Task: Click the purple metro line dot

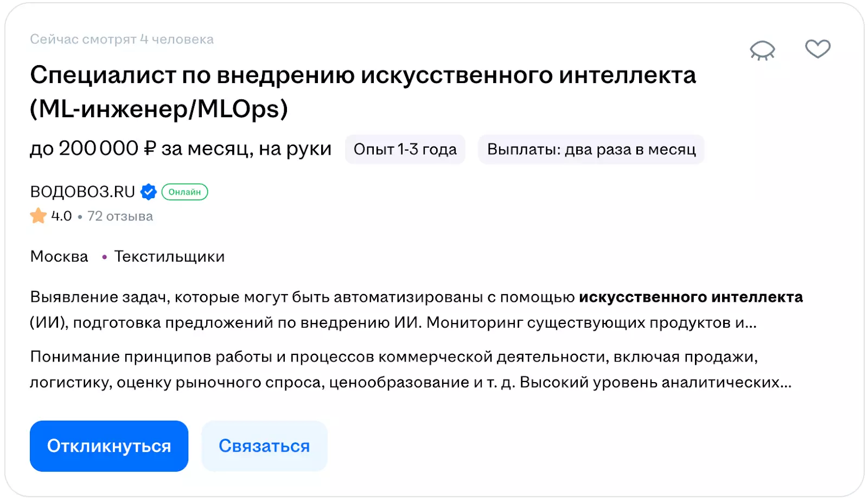Action: (104, 257)
